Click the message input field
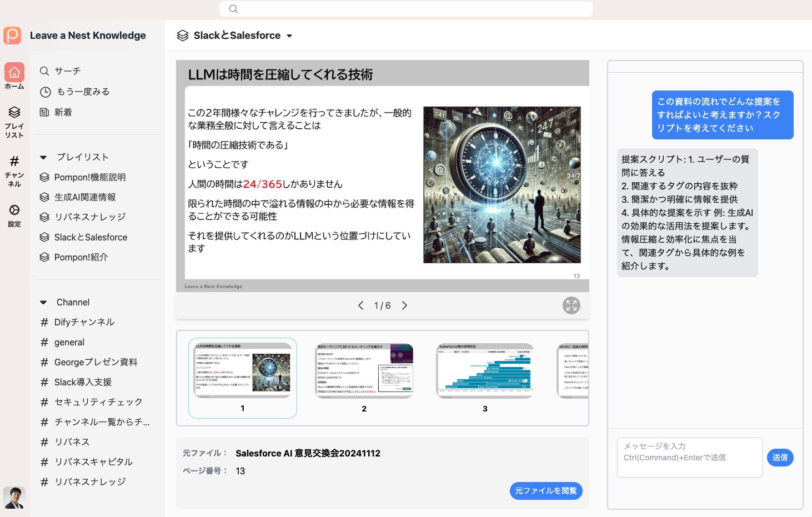The image size is (812, 517). pyautogui.click(x=689, y=458)
